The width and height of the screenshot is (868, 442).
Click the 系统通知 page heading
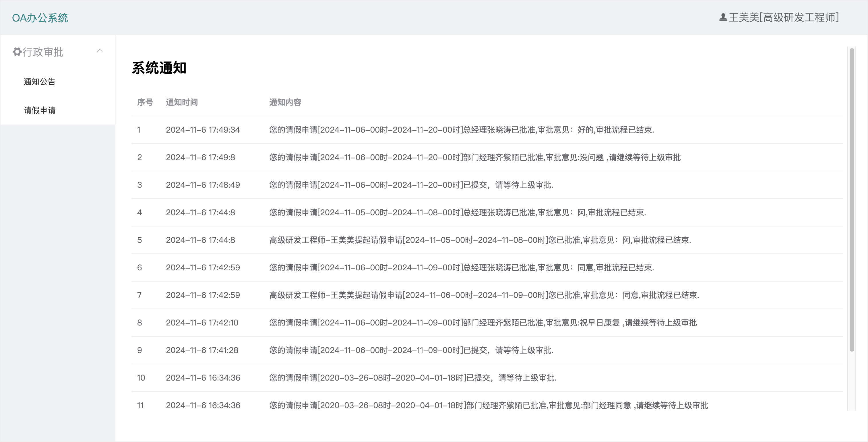[x=159, y=68]
